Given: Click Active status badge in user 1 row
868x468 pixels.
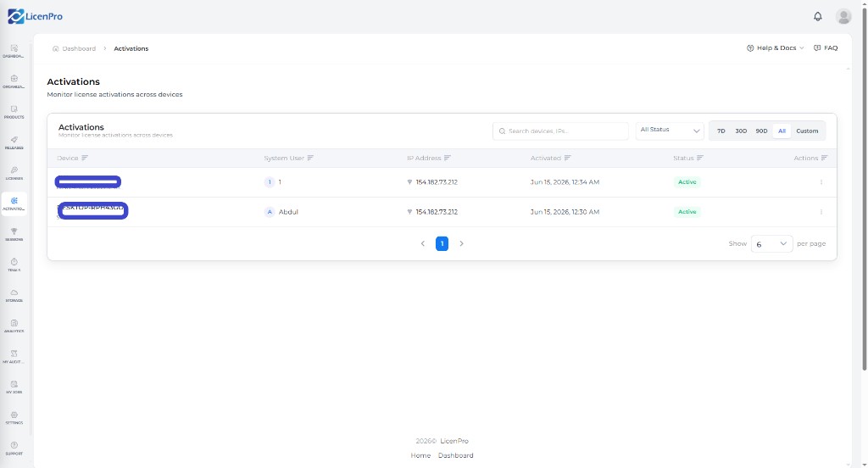Looking at the screenshot, I should tap(687, 181).
